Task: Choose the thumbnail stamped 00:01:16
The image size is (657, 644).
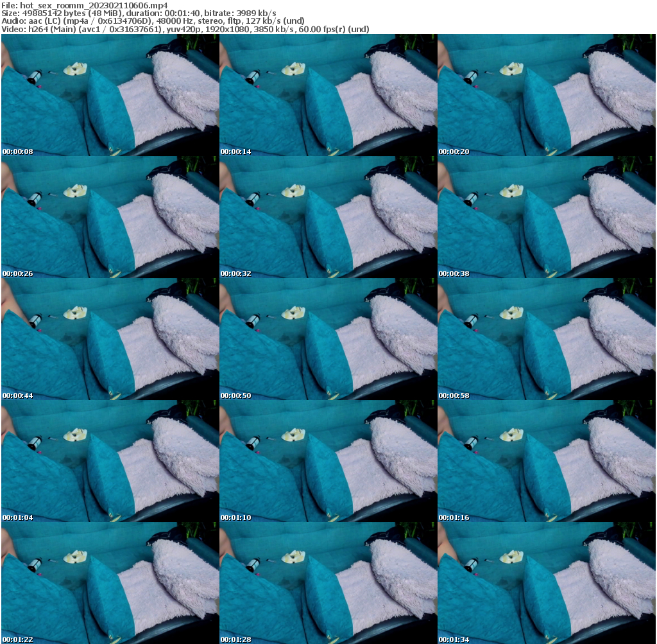Action: point(546,461)
